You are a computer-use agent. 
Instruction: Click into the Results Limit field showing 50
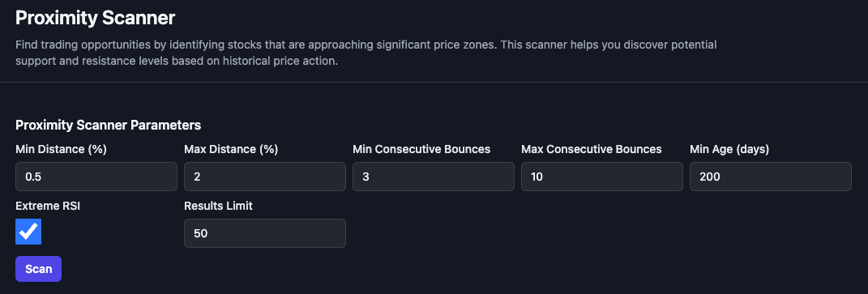(264, 233)
